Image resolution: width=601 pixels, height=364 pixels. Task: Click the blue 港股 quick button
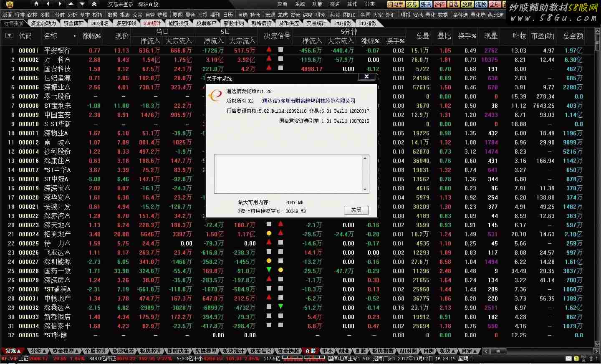481,4
